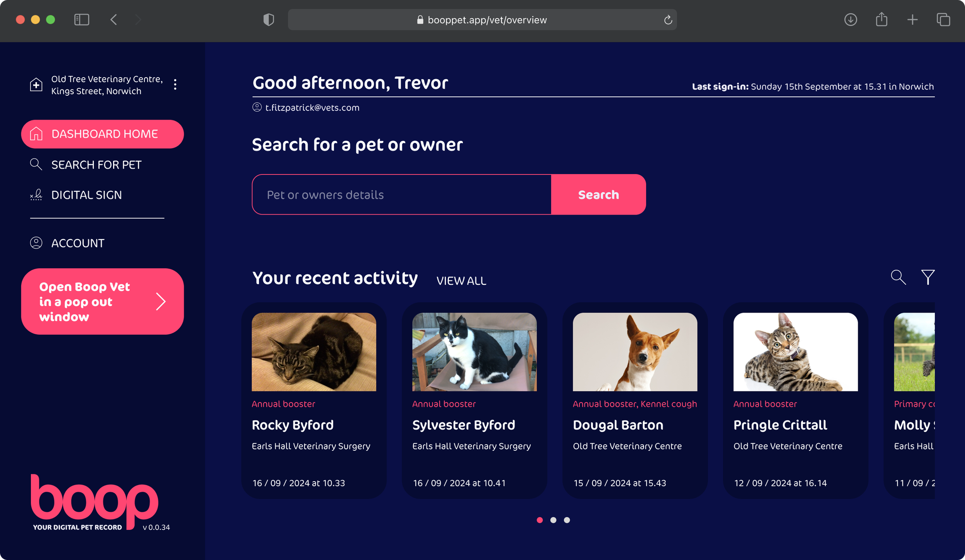Show tab overview in browser toolbar
This screenshot has width=965, height=560.
tap(943, 20)
